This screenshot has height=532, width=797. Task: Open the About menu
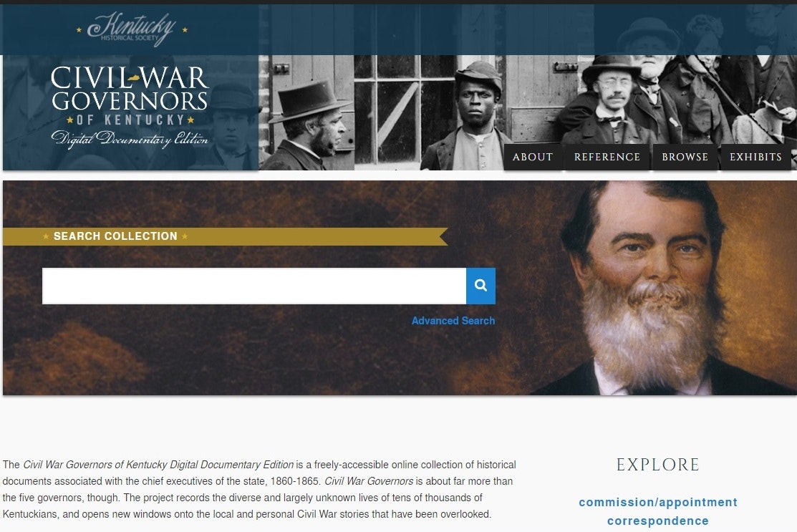point(532,157)
